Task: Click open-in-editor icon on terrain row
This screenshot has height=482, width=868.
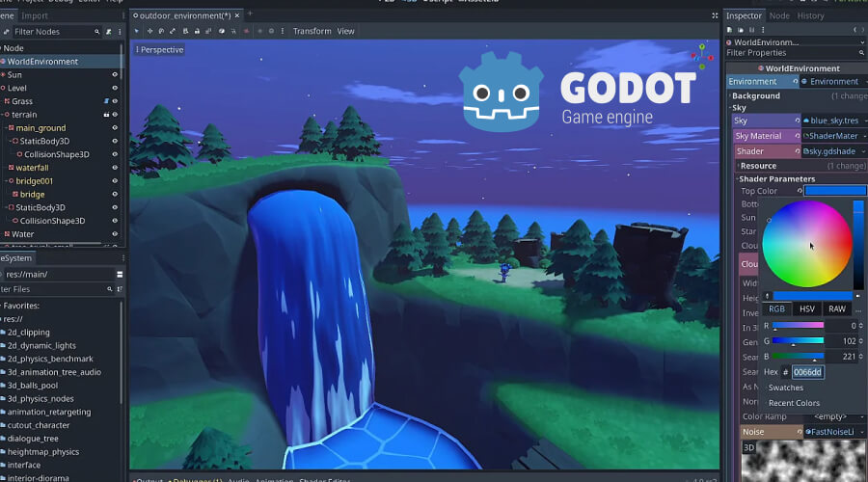Action: (x=106, y=115)
